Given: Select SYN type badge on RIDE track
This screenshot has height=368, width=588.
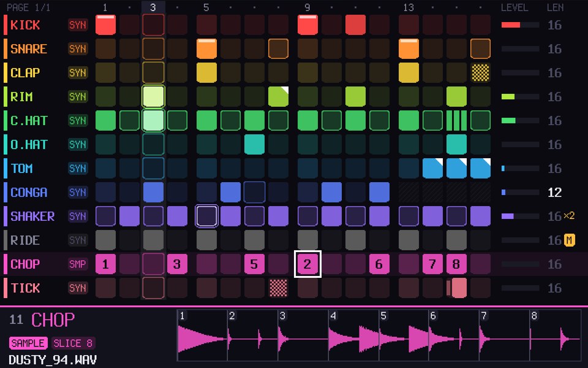Looking at the screenshot, I should [78, 240].
